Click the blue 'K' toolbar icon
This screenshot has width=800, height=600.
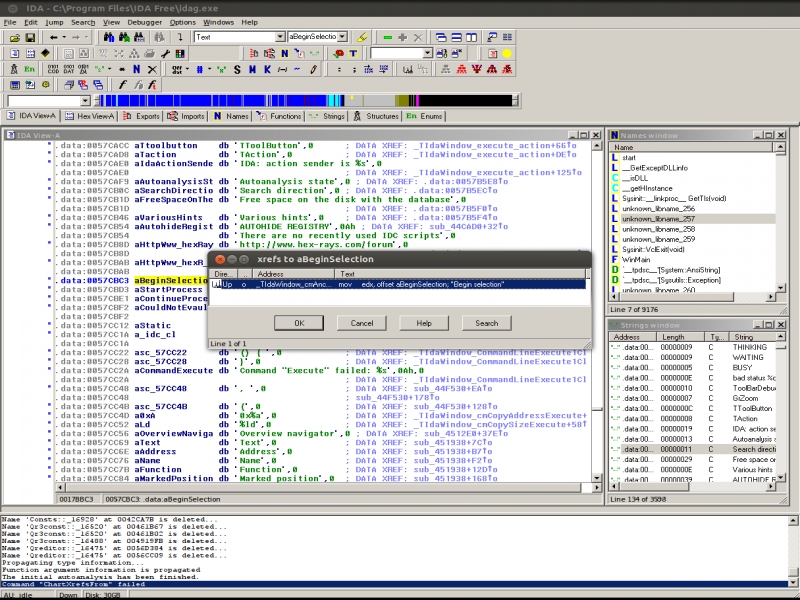267,69
